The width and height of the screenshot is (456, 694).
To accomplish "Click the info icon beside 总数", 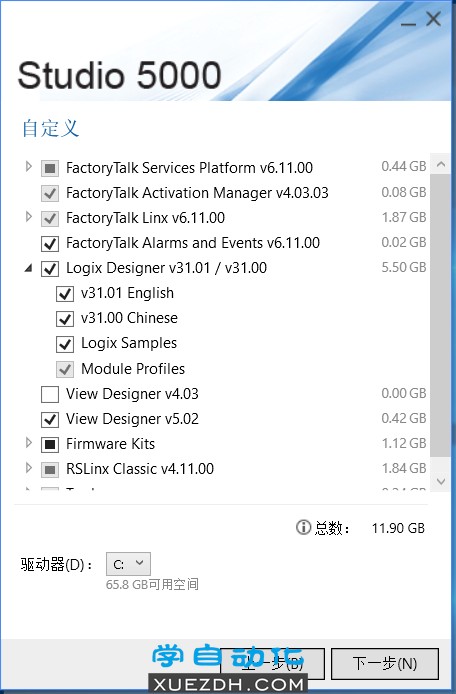I will click(x=303, y=527).
